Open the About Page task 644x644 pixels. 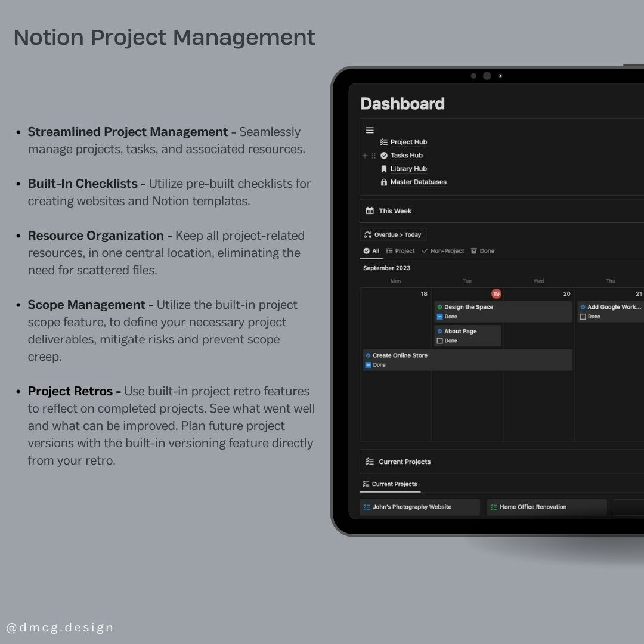pos(467,336)
